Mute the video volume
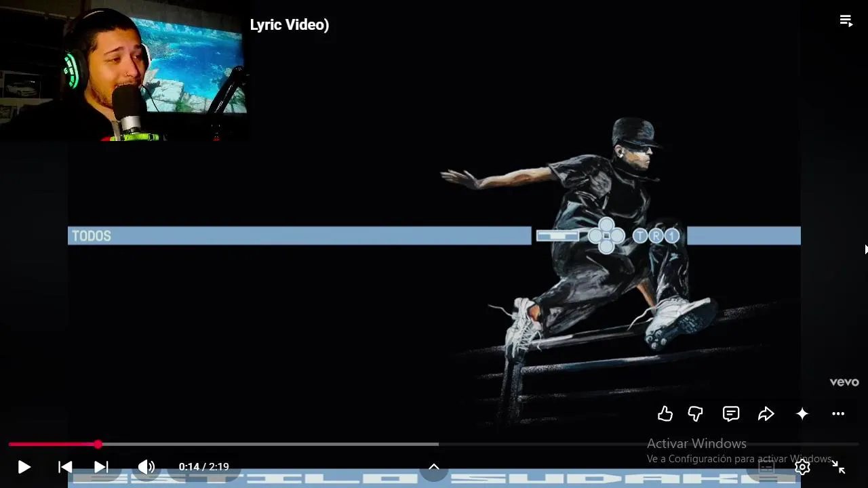 click(146, 467)
